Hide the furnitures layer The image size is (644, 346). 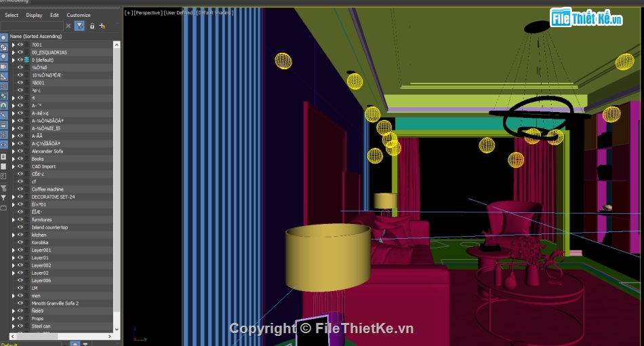point(20,219)
